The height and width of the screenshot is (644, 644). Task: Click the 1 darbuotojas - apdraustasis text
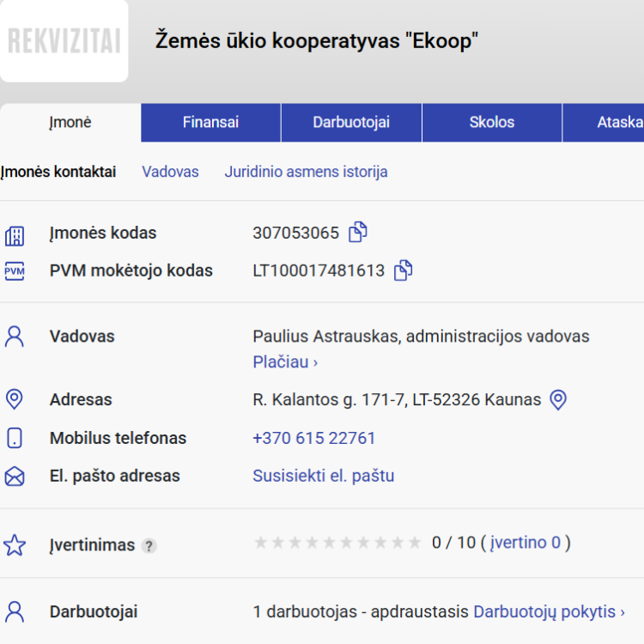(361, 612)
